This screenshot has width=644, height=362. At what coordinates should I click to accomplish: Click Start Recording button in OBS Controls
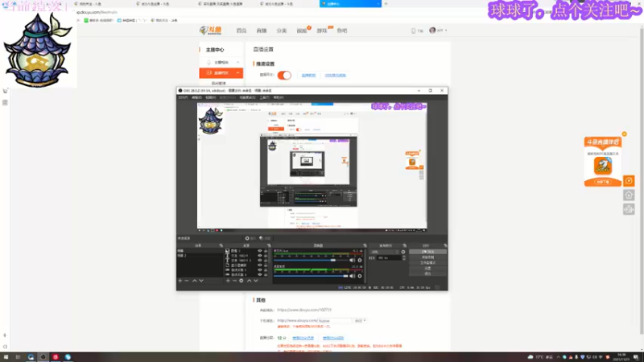(427, 257)
